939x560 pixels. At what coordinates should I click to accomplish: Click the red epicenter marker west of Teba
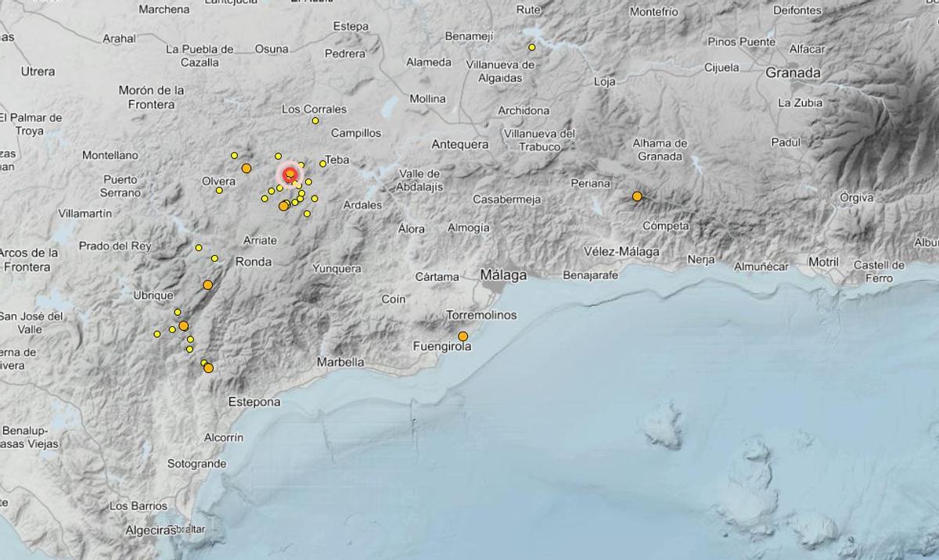[x=290, y=174]
